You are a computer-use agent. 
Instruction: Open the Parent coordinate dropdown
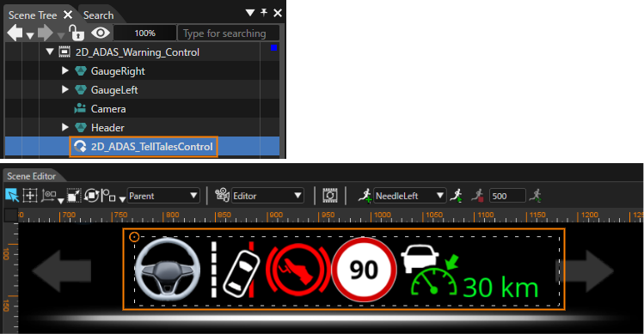click(163, 196)
